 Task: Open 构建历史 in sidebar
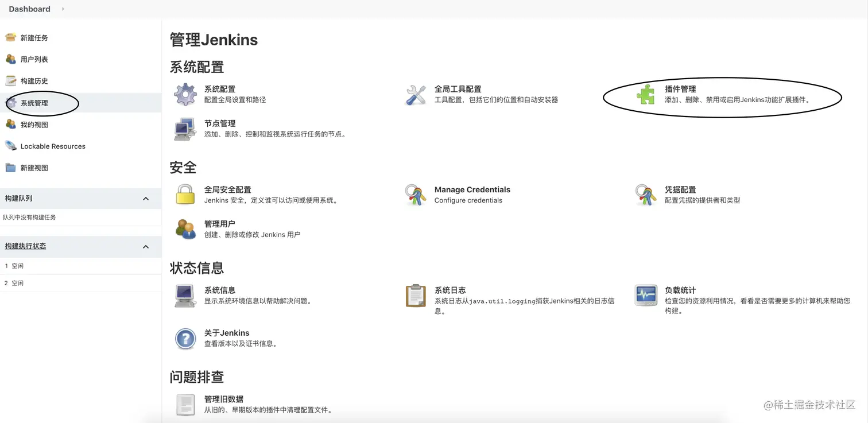click(x=34, y=81)
